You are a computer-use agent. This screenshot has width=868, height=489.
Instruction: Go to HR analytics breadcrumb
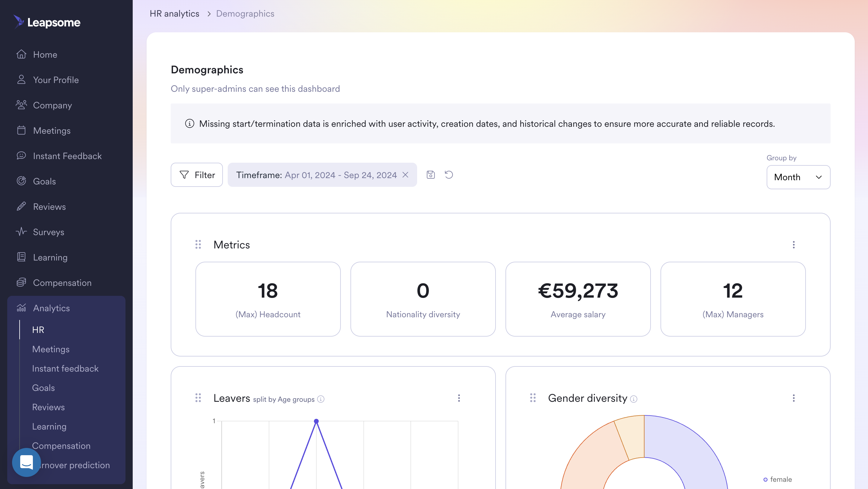175,14
